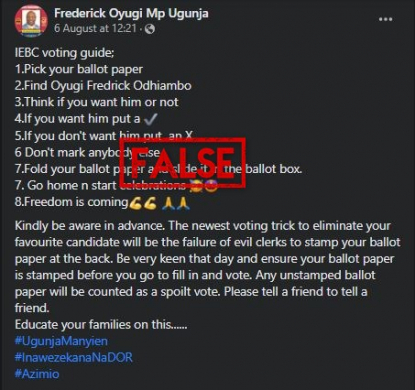Click the praying hands emoji
The image size is (415, 390).
click(175, 203)
